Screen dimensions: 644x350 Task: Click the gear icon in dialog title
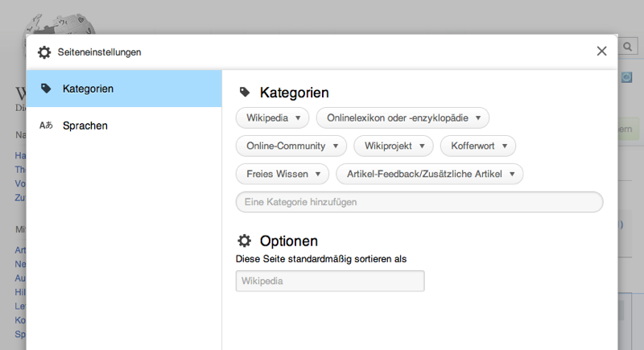click(44, 52)
